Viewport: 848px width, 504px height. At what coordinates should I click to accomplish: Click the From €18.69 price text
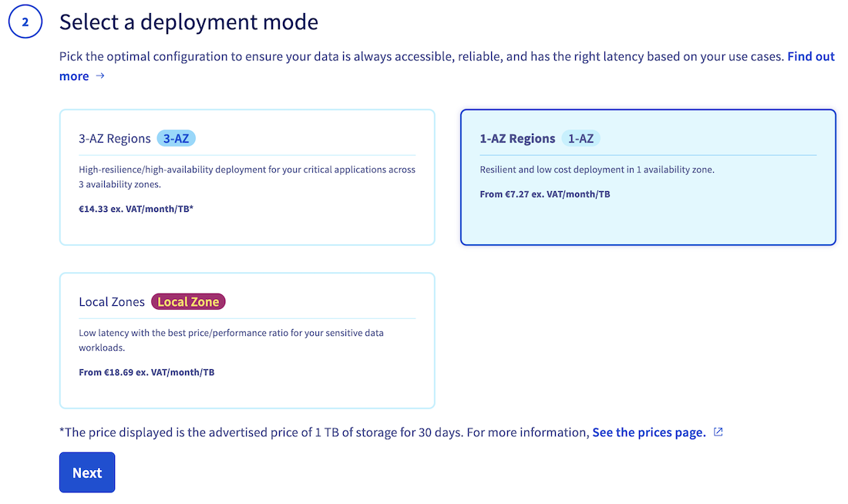pos(146,372)
